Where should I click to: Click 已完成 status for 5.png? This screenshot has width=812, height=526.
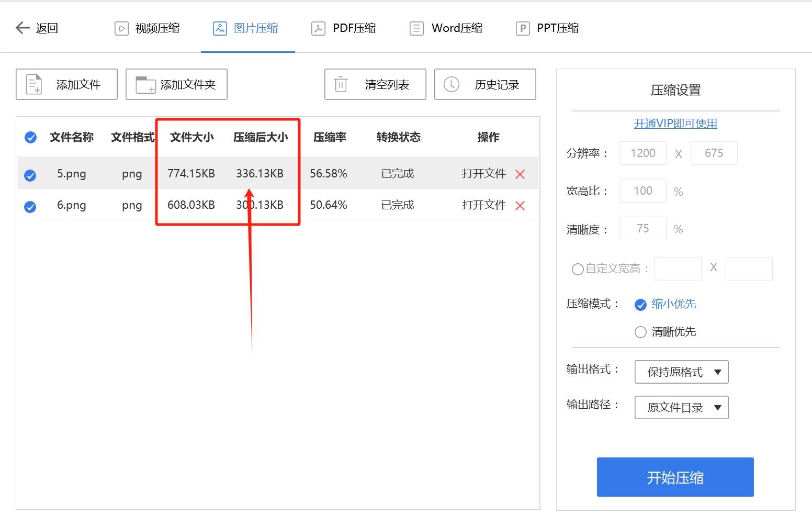pos(398,174)
